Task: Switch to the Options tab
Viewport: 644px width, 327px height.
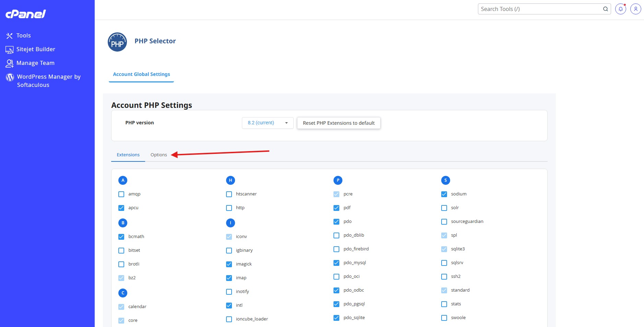Action: pyautogui.click(x=159, y=155)
